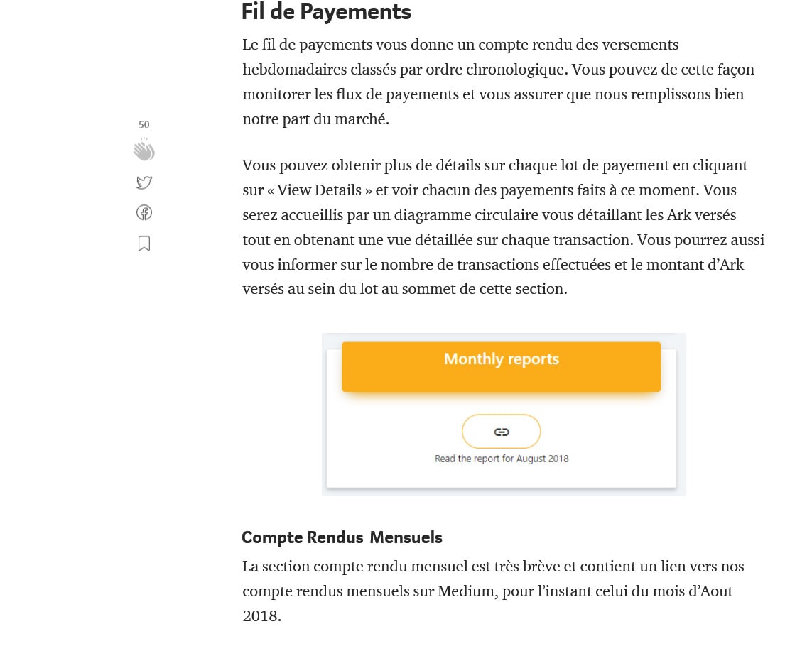Share the article on Twitter
Screen dimensions: 812x651
[x=144, y=182]
